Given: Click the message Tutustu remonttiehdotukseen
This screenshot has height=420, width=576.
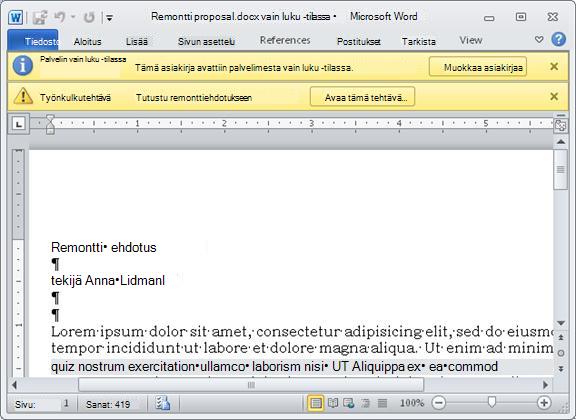Looking at the screenshot, I should tap(194, 98).
